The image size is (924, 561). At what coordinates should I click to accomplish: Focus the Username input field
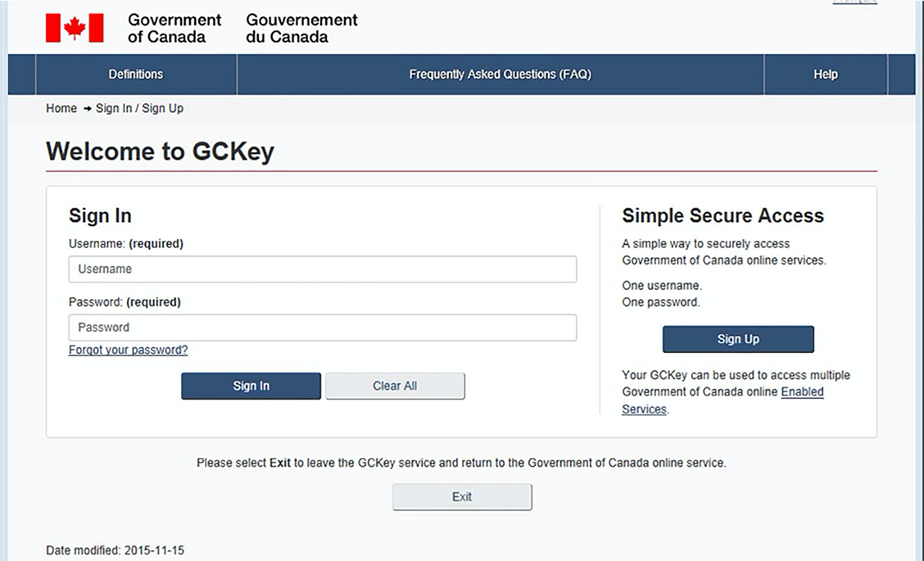(322, 269)
